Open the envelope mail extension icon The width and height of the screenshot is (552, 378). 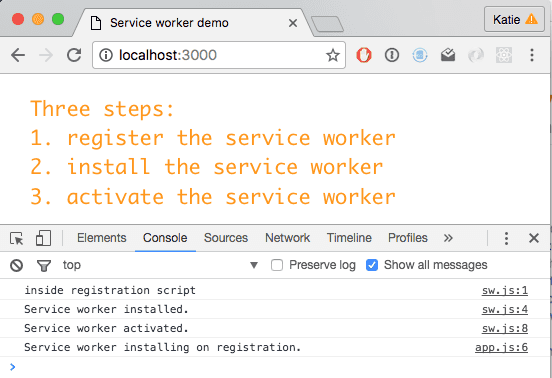(x=448, y=55)
